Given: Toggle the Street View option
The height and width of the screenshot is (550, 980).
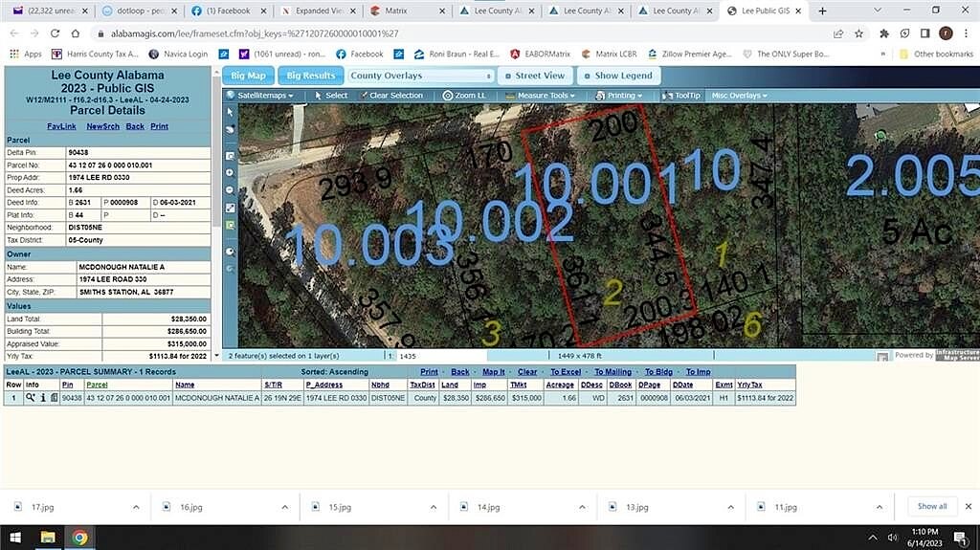Looking at the screenshot, I should pos(535,76).
